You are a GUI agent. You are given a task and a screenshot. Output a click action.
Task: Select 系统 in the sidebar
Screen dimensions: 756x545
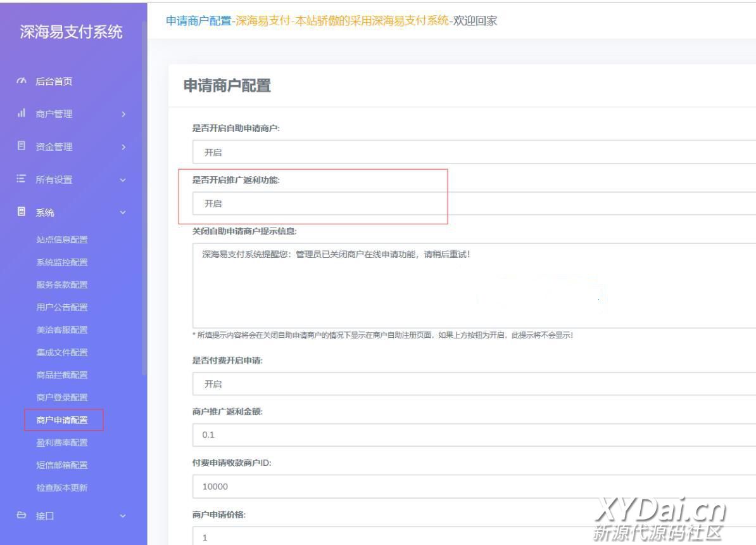click(x=45, y=212)
